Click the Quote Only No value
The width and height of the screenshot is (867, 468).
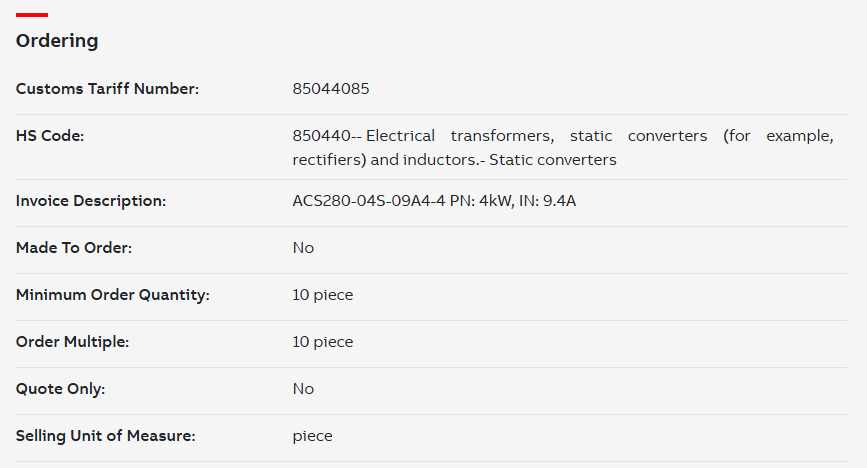click(x=303, y=389)
